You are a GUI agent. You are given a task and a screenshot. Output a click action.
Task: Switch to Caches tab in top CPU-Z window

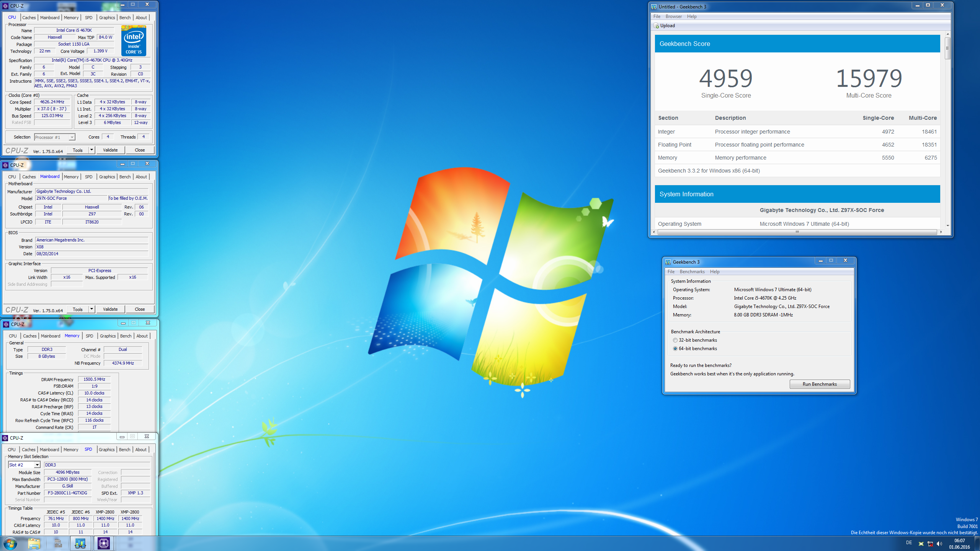pyautogui.click(x=29, y=18)
